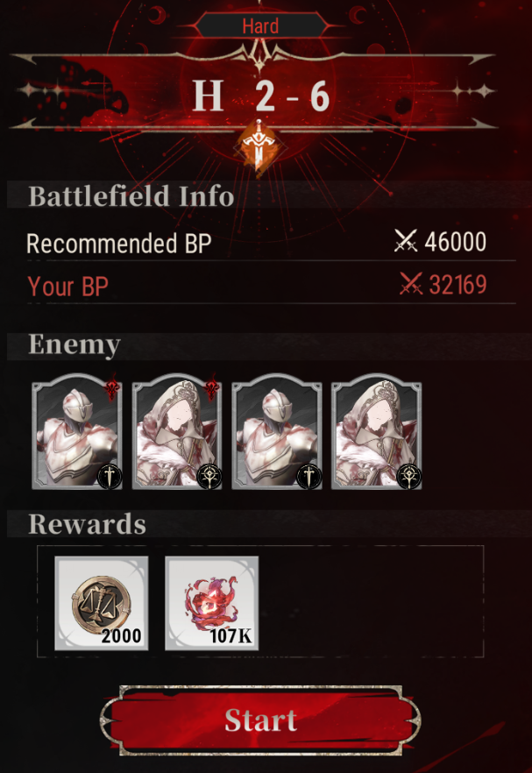Click the red crossed swords beside 32169

[x=410, y=285]
